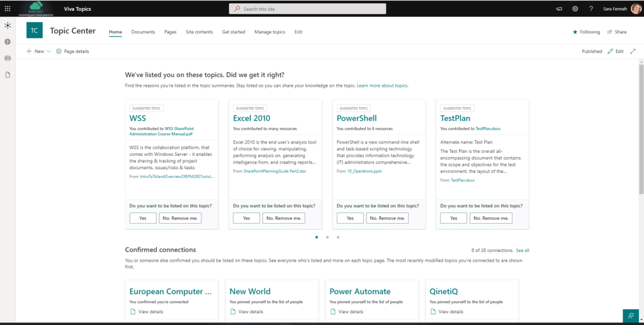Select the second carousel page dot
Viewport: 644px width, 325px height.
[327, 237]
